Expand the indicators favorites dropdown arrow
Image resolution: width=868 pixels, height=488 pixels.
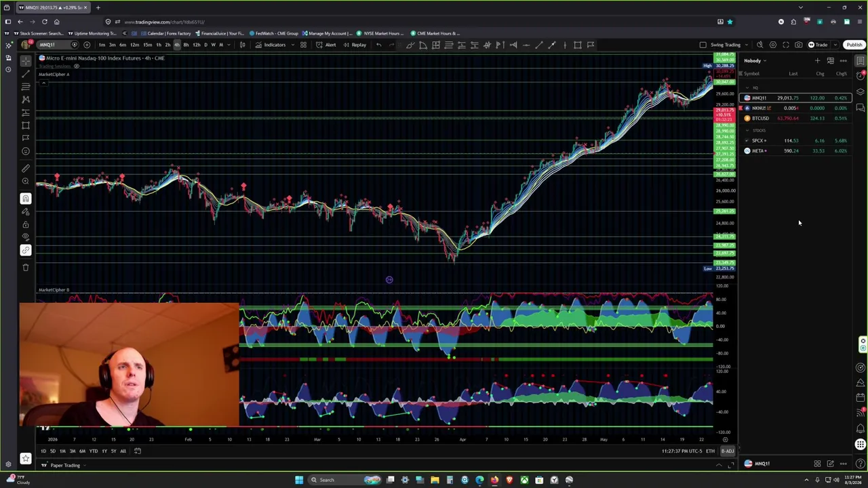click(x=292, y=45)
